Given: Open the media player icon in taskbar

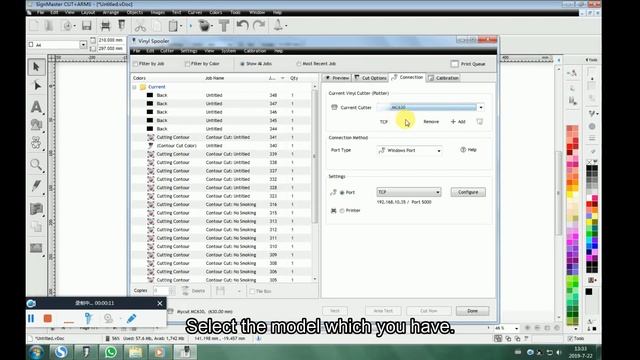Looking at the screenshot, I should point(160,352).
